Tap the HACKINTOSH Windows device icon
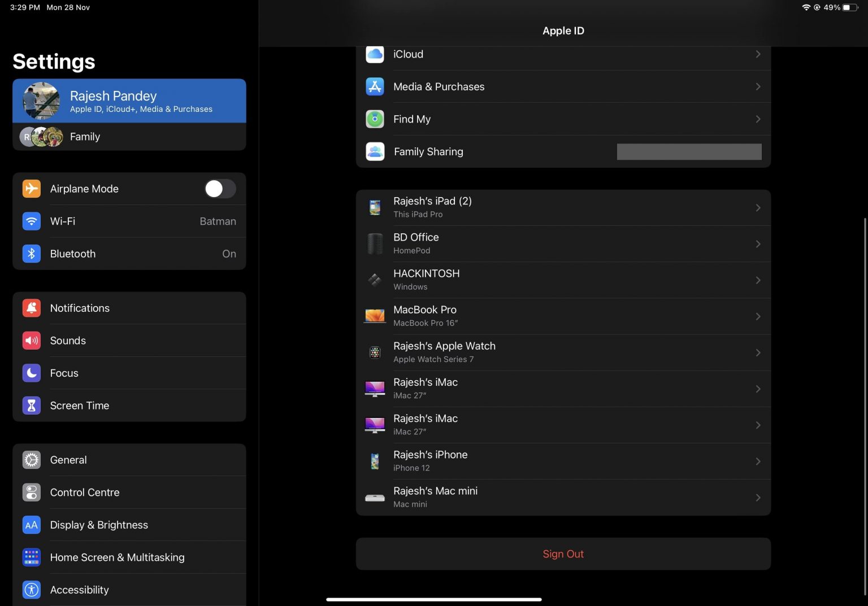 click(x=375, y=280)
